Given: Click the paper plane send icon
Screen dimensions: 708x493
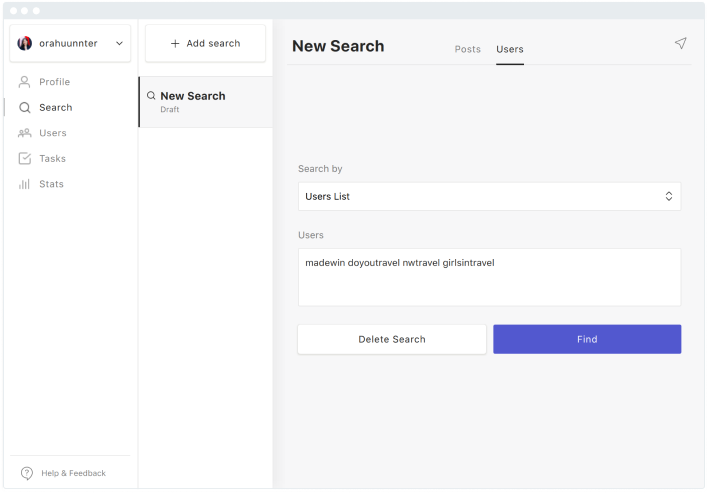Looking at the screenshot, I should click(x=680, y=43).
